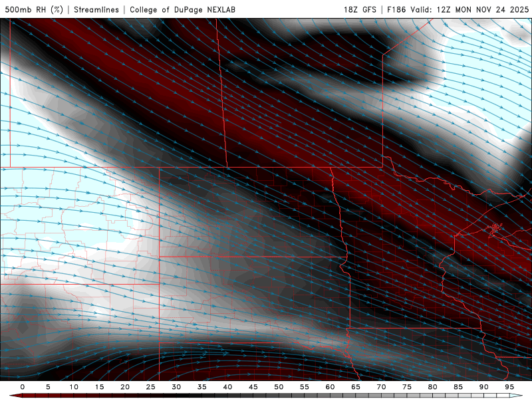Click legend label '10' on the RH scale
The image size is (532, 399).
click(74, 387)
